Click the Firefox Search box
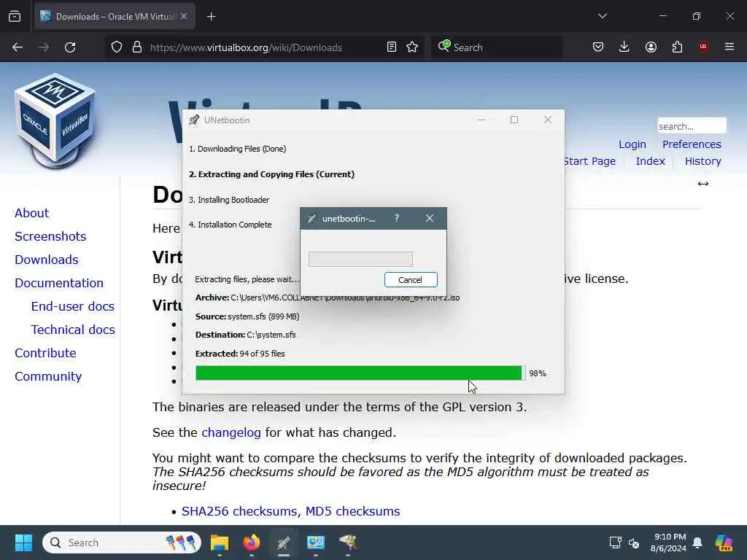 pyautogui.click(x=498, y=47)
